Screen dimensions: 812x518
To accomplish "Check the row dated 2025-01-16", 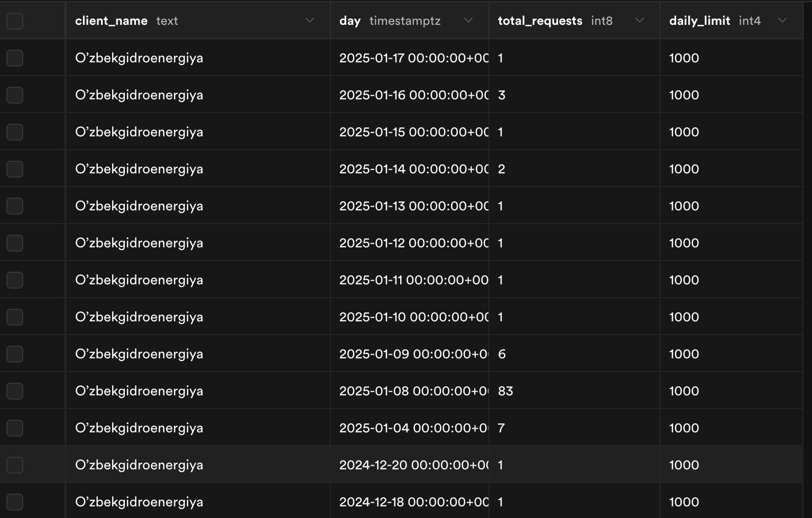I will (x=14, y=95).
